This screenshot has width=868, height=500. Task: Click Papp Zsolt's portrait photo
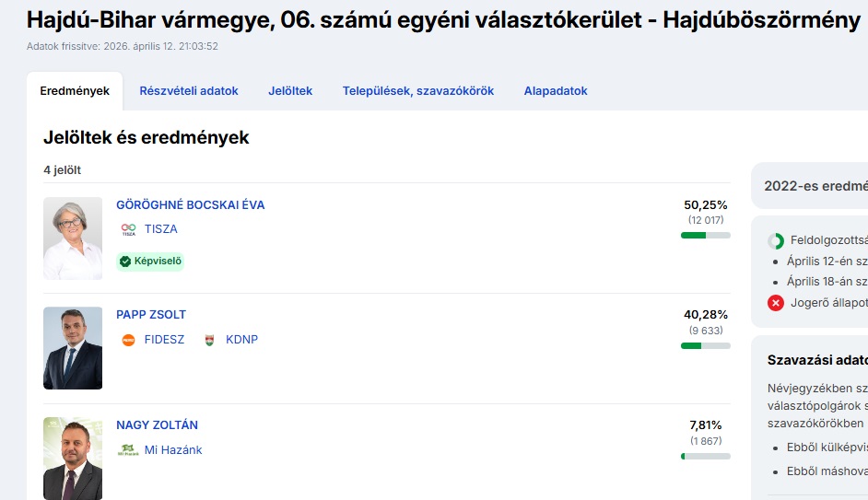click(73, 348)
